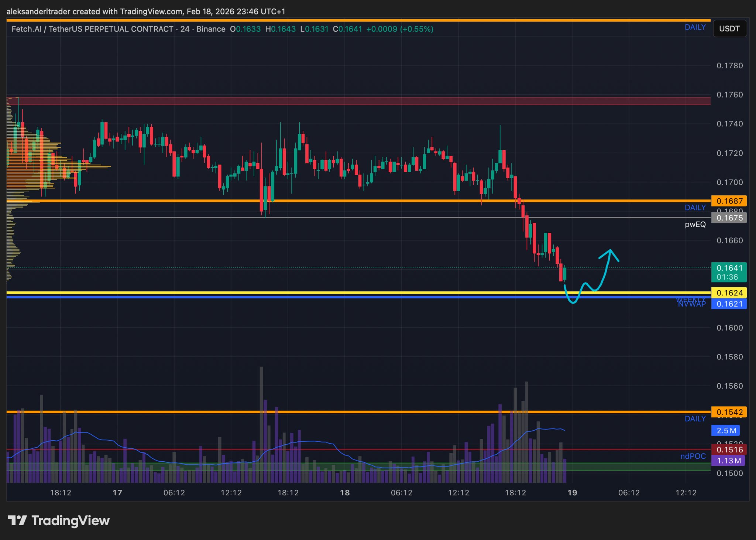756x540 pixels.
Task: Click the orange 0.1687 price label
Action: (x=729, y=201)
